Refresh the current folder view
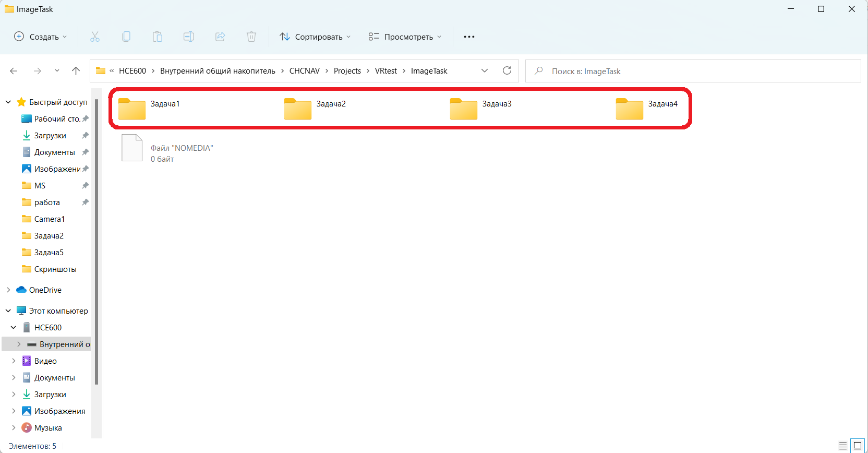The width and height of the screenshot is (868, 453). [x=507, y=70]
